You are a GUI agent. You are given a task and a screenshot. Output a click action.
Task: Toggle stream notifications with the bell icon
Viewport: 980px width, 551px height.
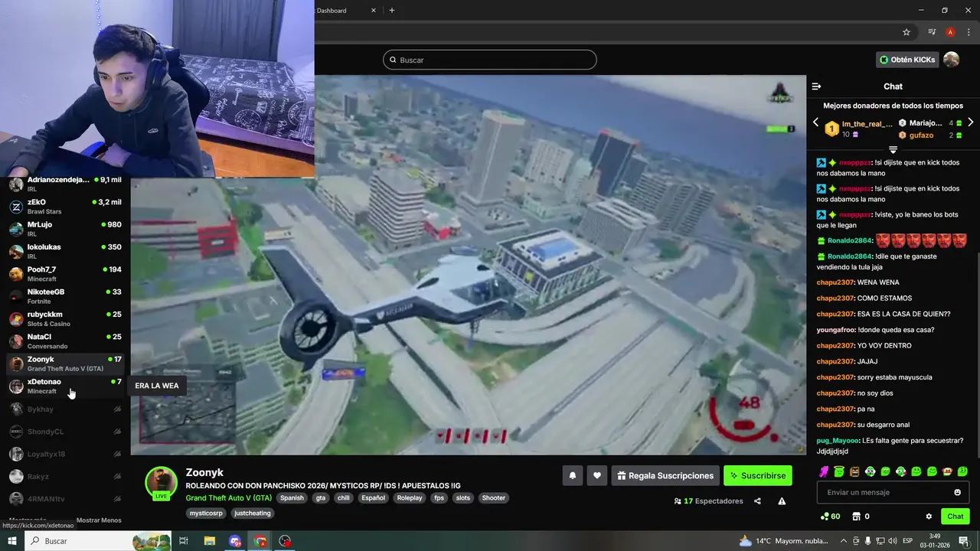tap(572, 476)
